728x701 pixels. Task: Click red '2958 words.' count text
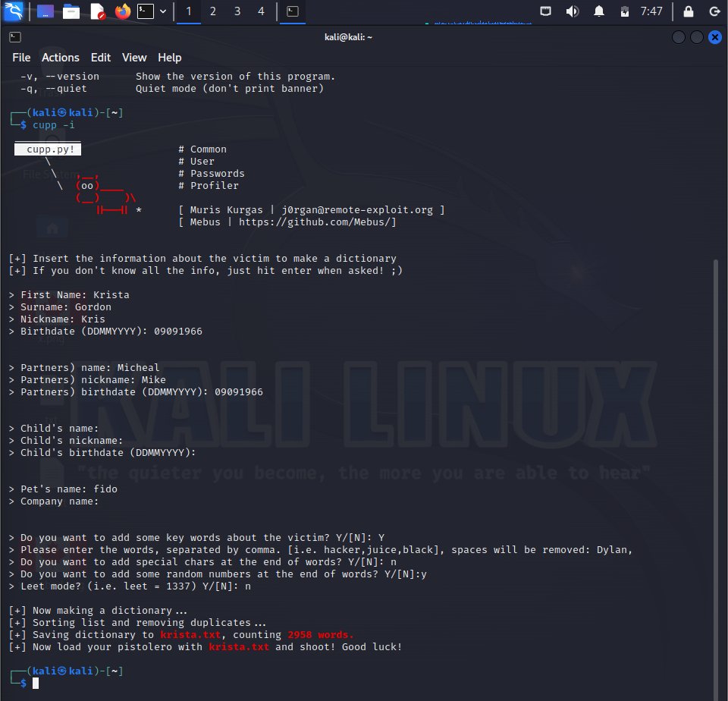[x=320, y=634]
